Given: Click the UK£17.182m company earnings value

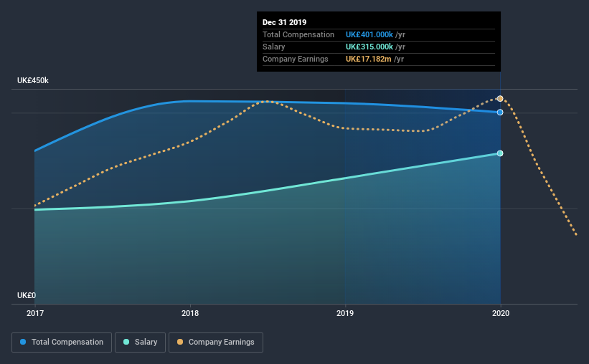Looking at the screenshot, I should (x=369, y=59).
